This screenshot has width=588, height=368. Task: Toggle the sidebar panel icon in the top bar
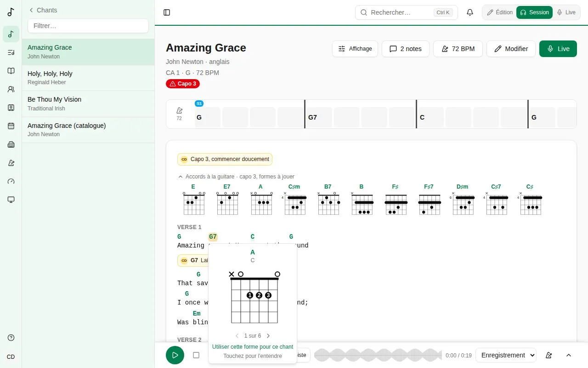[167, 12]
